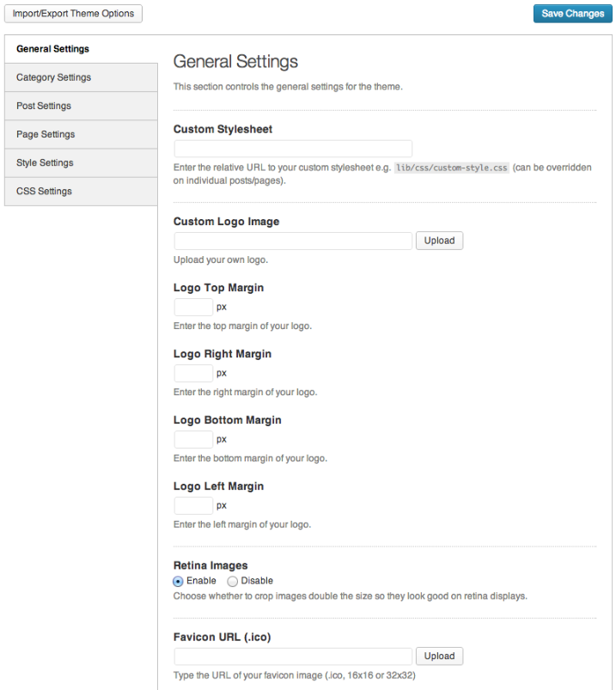
Task: Save Changes with the blue button
Action: (572, 14)
